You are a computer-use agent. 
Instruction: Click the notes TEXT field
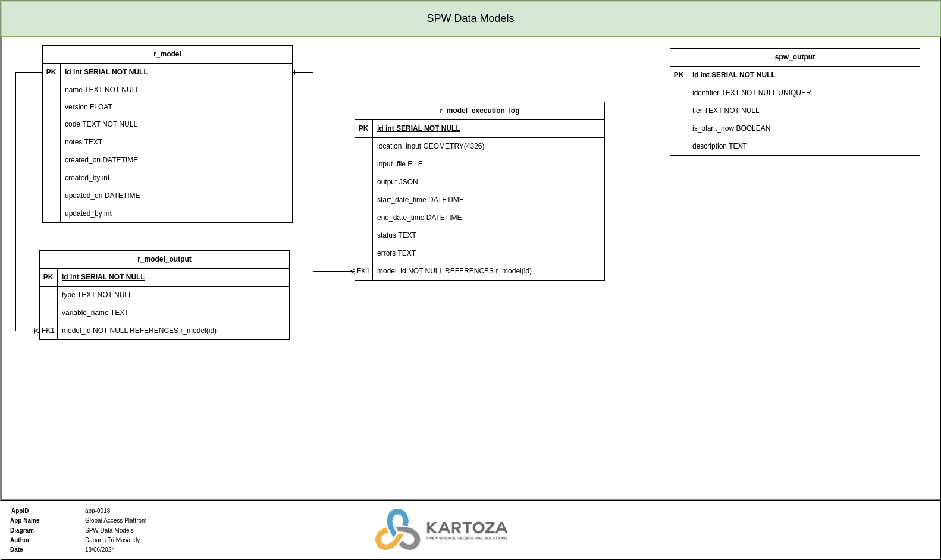click(176, 142)
